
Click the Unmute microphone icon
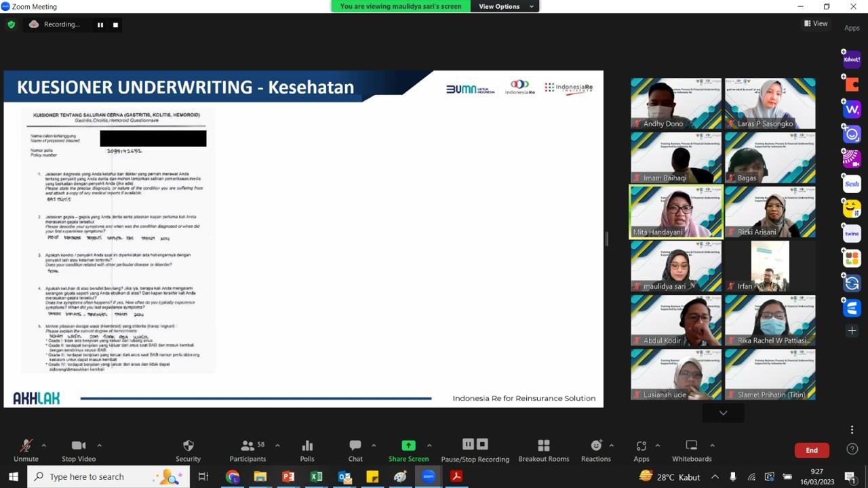pos(26,446)
